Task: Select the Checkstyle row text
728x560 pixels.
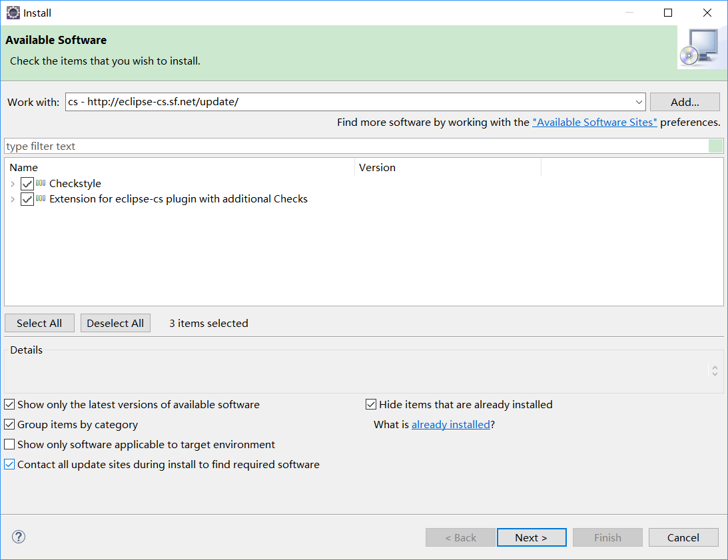Action: pyautogui.click(x=75, y=183)
